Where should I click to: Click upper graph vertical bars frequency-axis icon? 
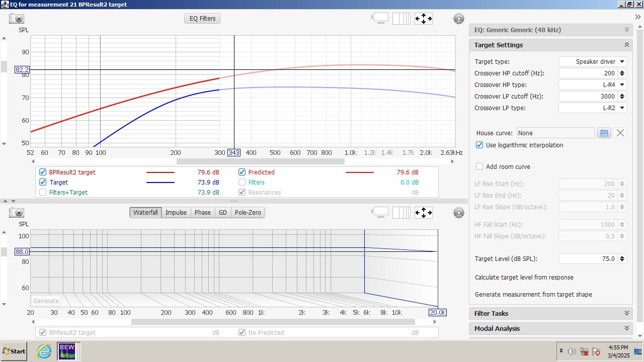point(401,19)
